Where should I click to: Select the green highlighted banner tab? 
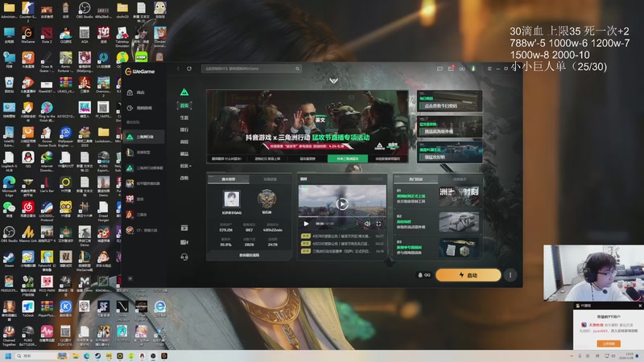pos(348,158)
